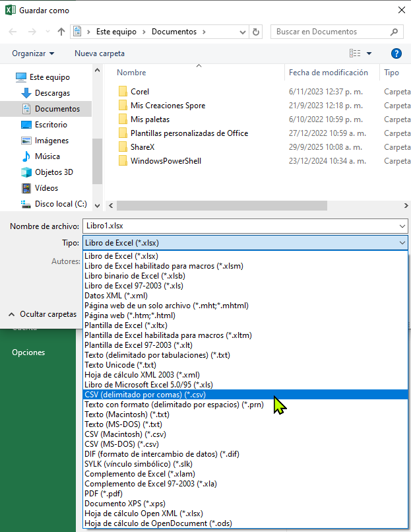The height and width of the screenshot is (532, 411).
Task: Click the view layout icon
Action: point(356,53)
